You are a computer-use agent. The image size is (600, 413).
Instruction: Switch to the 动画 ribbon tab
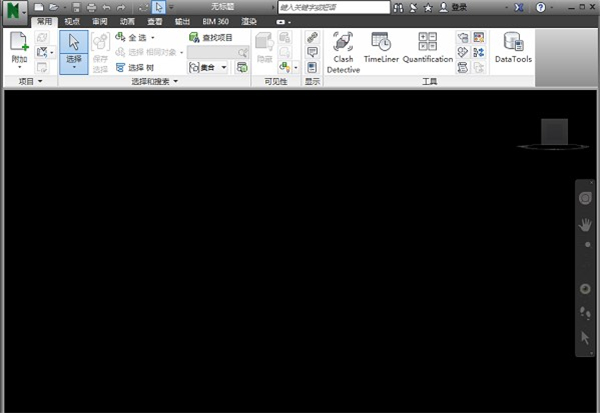[x=127, y=21]
